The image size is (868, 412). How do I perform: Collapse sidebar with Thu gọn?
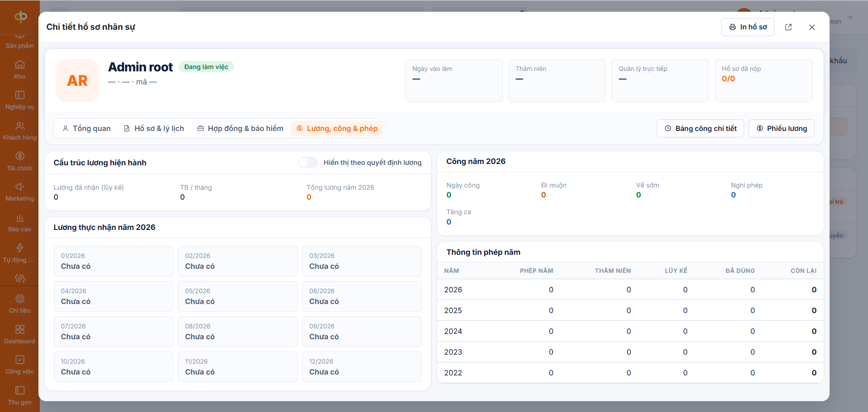[x=19, y=395]
